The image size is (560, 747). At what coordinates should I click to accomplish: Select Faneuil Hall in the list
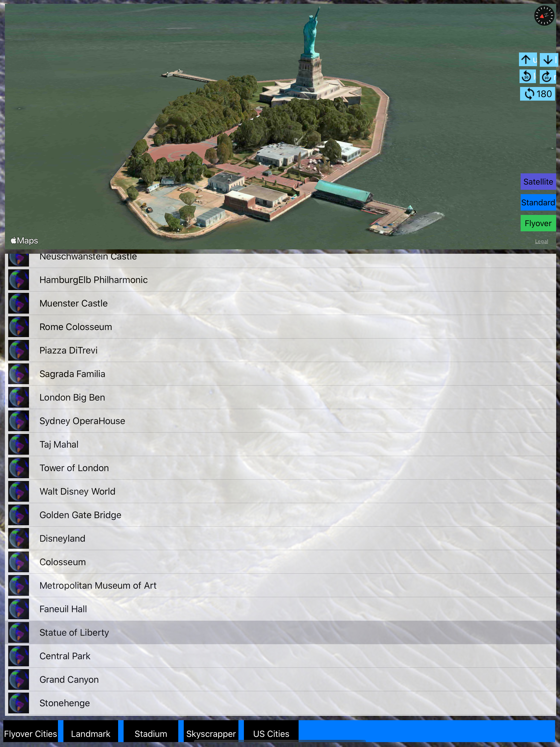tap(280, 609)
